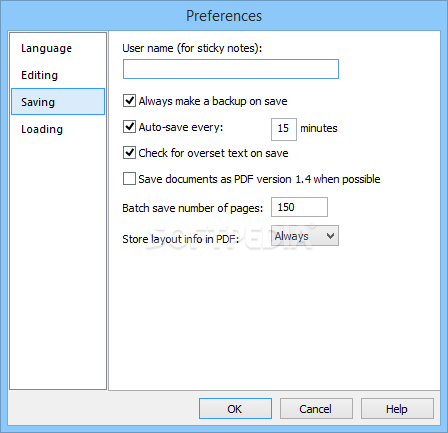Focus the User name for sticky notes field
The width and height of the screenshot is (448, 433).
[x=231, y=69]
